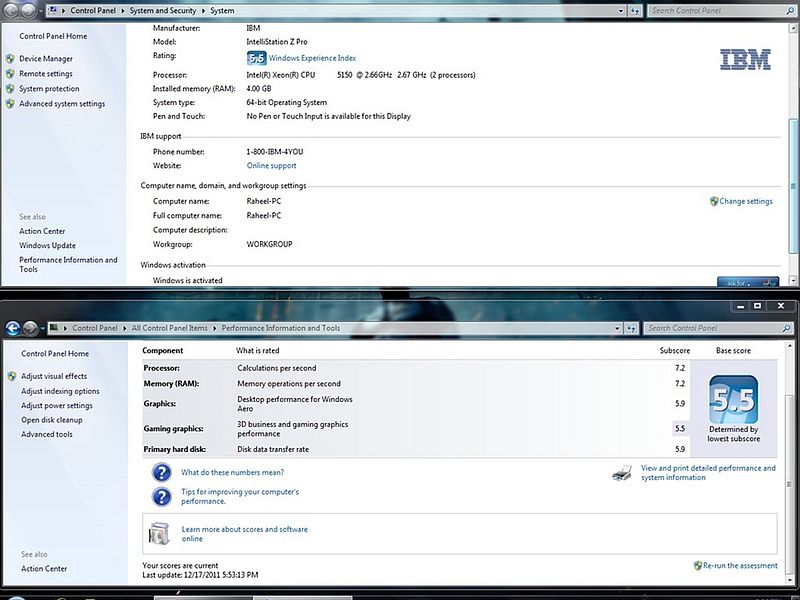Click the printer icon

tap(622, 473)
